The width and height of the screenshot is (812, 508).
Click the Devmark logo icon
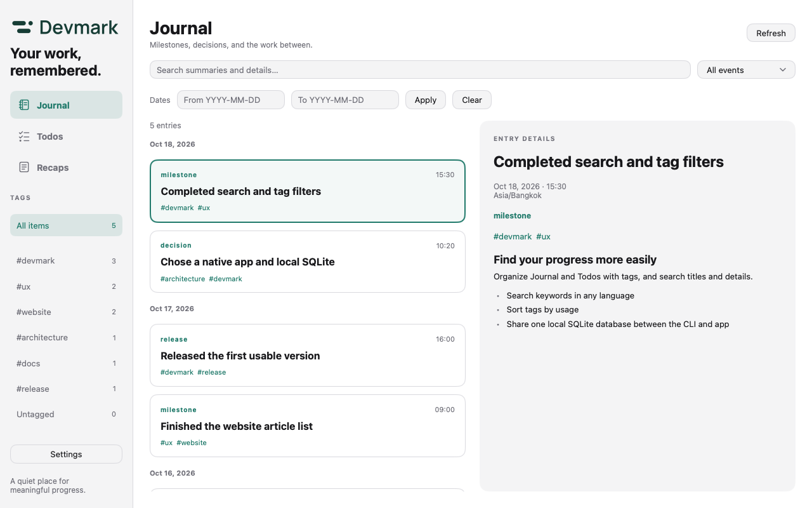point(23,27)
